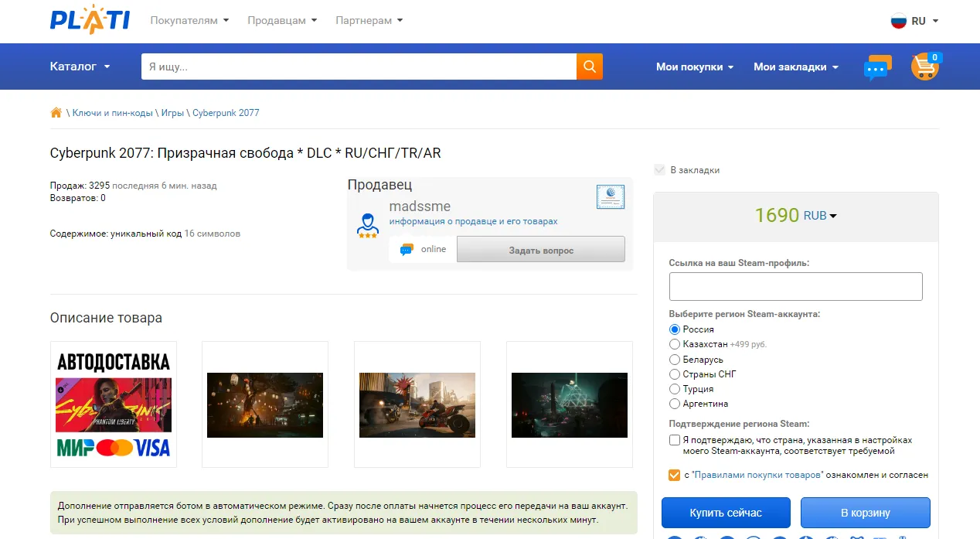Click the В корзину button
Screen dimensions: 980x539
[x=866, y=513]
